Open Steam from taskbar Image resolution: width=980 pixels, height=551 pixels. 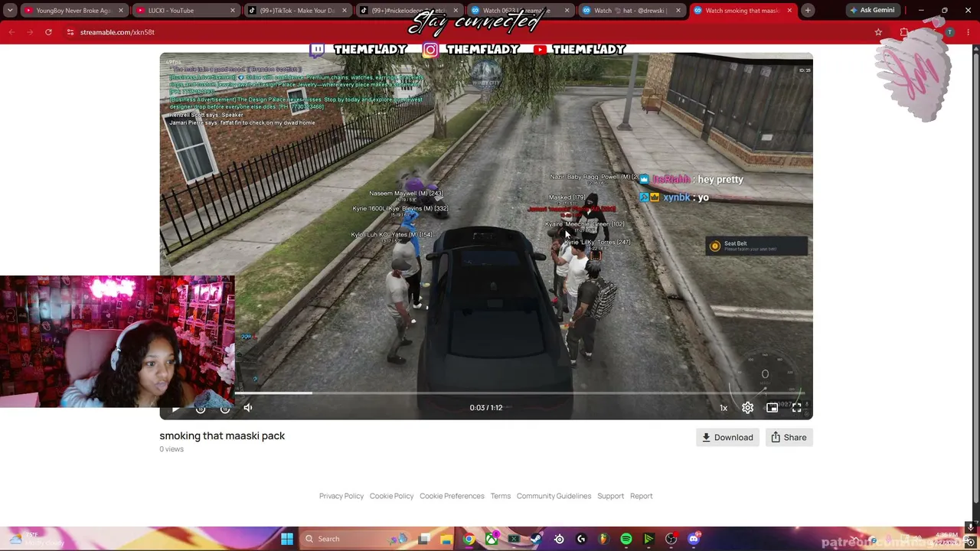536,539
